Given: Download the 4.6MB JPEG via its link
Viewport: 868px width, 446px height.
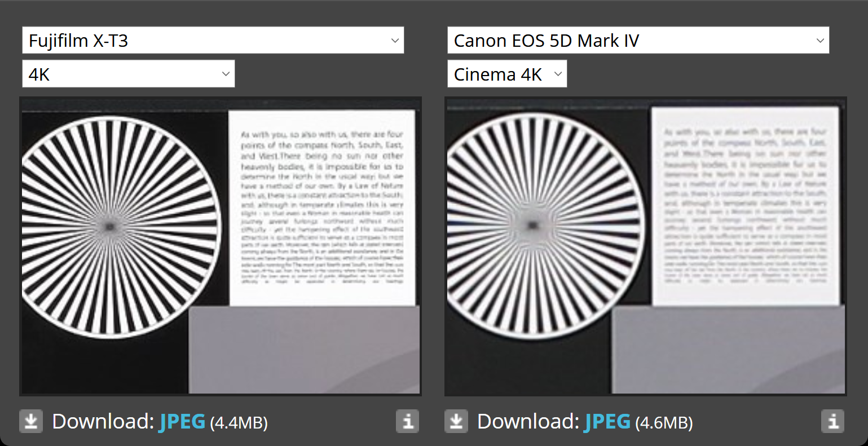Looking at the screenshot, I should coord(607,421).
